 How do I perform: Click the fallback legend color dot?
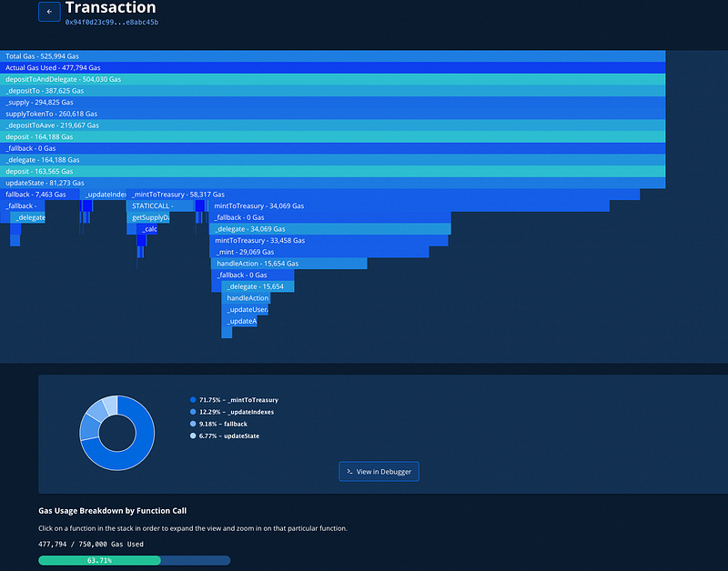click(193, 424)
